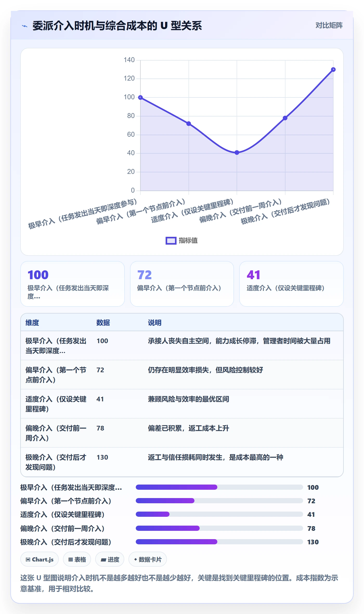This screenshot has height=614, width=364.
Task: Click x-axis label 适度介入（仅设关键里程碑）
Action: pos(192,211)
